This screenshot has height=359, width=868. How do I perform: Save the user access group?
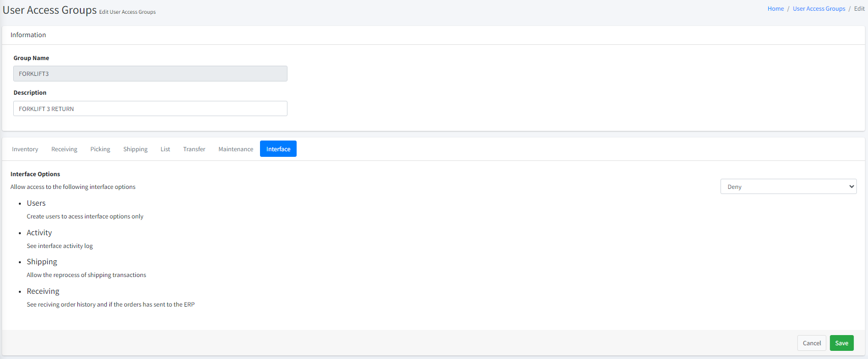pos(842,343)
